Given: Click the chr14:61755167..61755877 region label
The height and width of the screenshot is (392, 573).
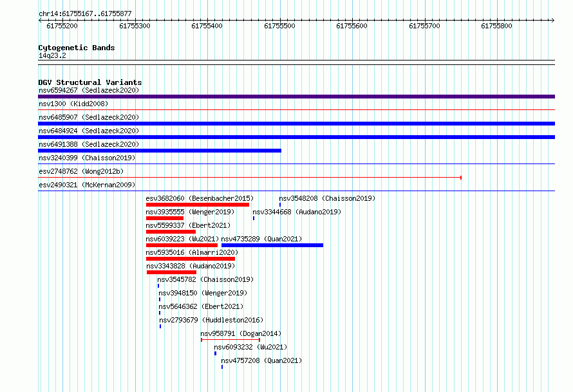Looking at the screenshot, I should click(85, 14).
